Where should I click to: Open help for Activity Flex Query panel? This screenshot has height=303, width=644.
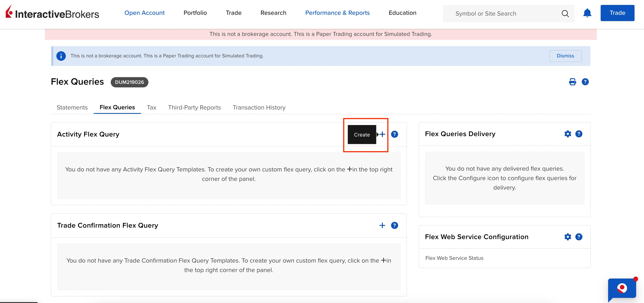394,134
